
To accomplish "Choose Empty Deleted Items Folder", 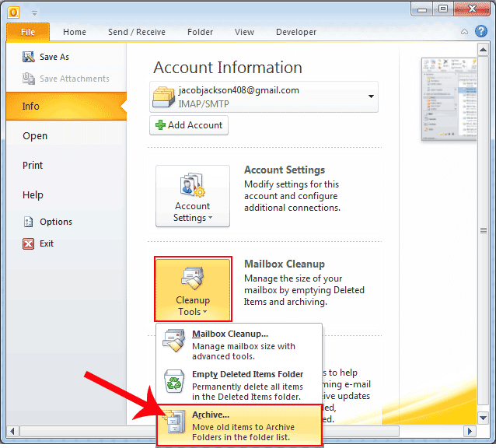I will pos(239,385).
